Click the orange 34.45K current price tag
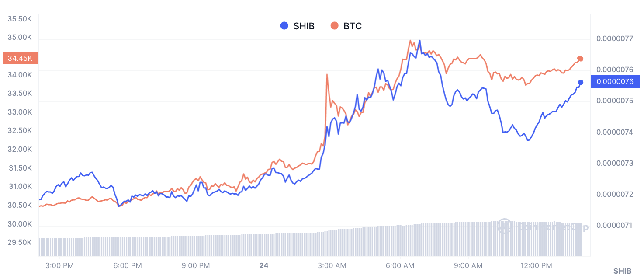The height and width of the screenshot is (279, 644). click(20, 58)
